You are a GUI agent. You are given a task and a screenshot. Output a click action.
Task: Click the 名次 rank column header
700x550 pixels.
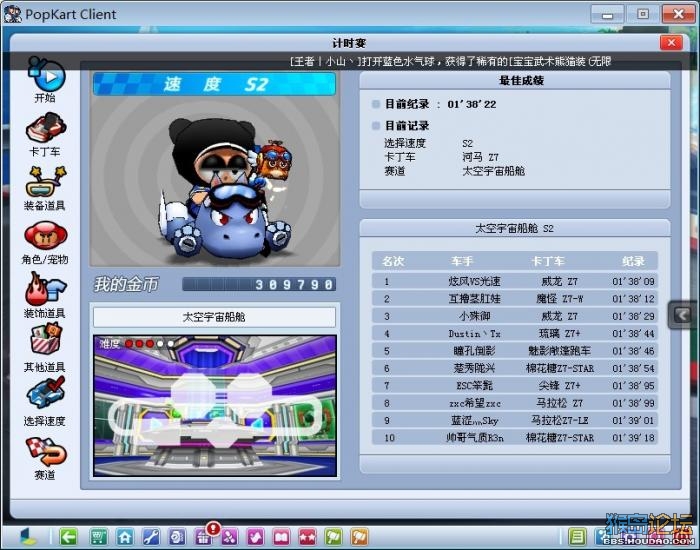pyautogui.click(x=393, y=261)
